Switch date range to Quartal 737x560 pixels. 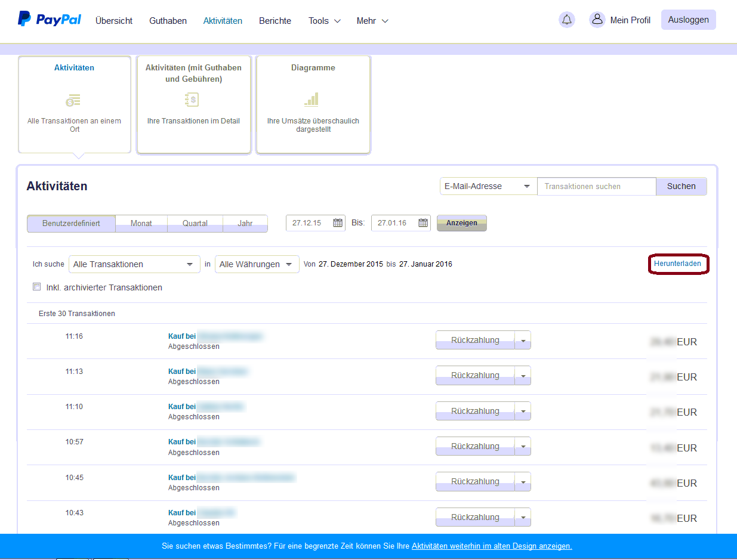pos(195,224)
